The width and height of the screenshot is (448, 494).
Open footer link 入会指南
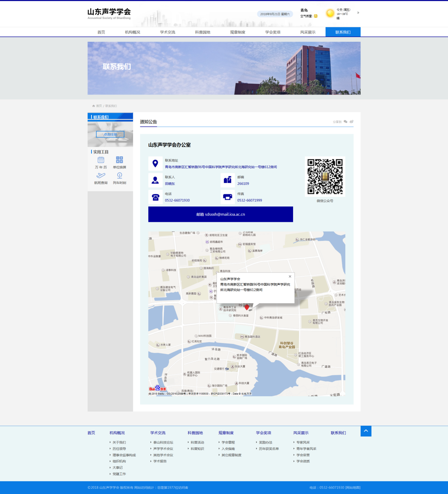pyautogui.click(x=228, y=449)
